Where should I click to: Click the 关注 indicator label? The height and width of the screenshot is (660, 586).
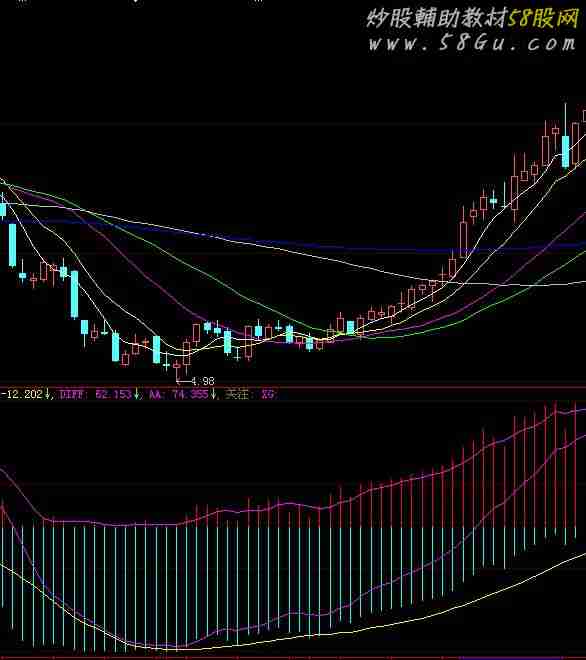(238, 394)
